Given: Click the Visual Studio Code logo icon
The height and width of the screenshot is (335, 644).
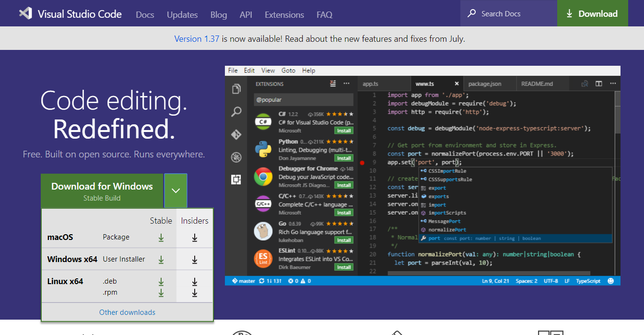Looking at the screenshot, I should 25,13.
